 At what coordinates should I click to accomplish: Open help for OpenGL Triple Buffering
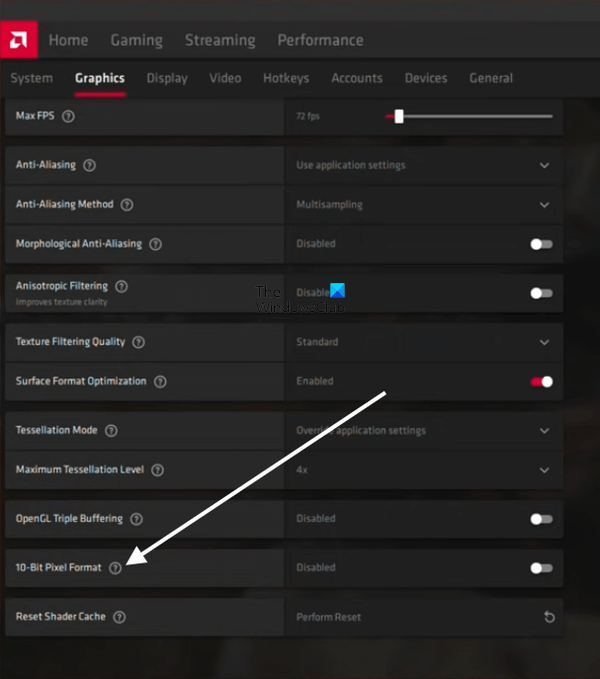pyautogui.click(x=136, y=519)
